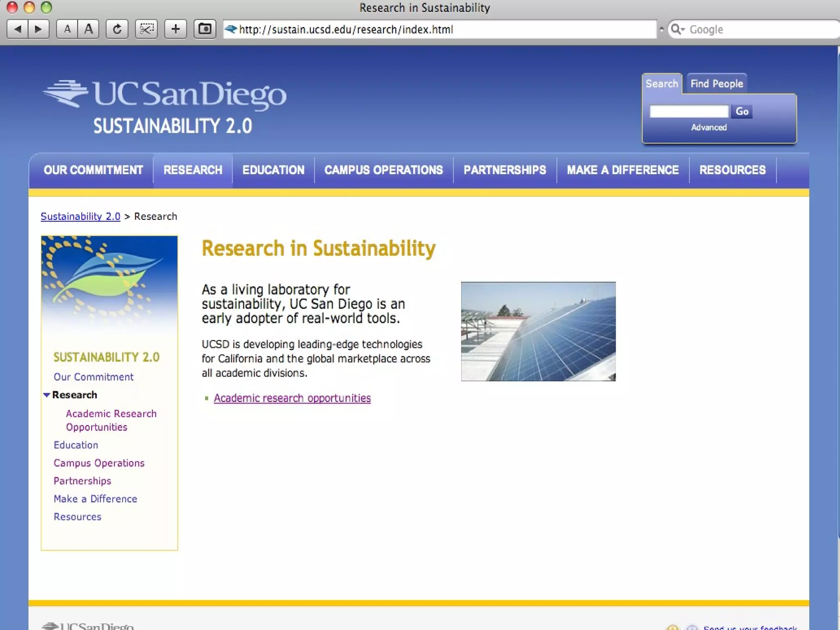840x630 pixels.
Task: Switch to the Find People tab
Action: point(716,84)
